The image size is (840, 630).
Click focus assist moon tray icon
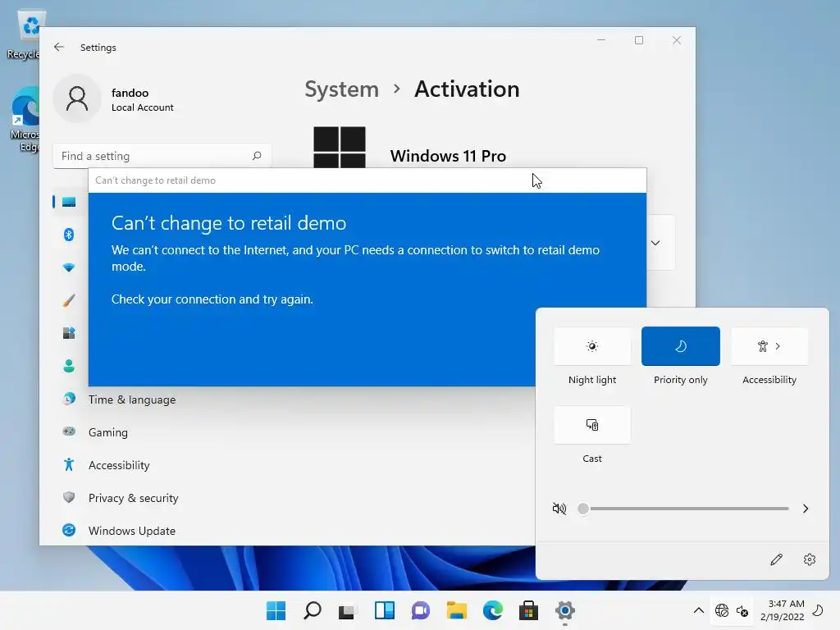pyautogui.click(x=818, y=609)
